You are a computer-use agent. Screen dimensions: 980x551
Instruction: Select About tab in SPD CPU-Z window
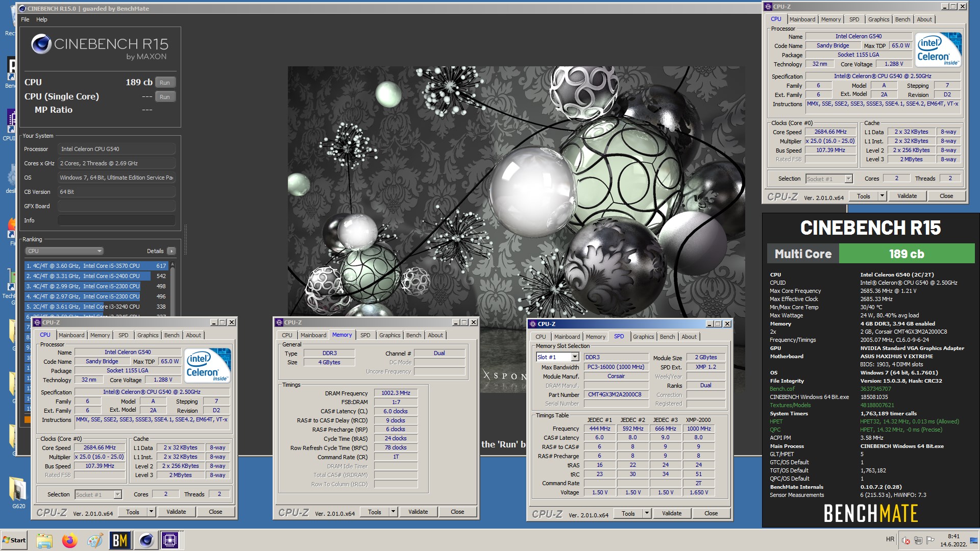point(689,337)
